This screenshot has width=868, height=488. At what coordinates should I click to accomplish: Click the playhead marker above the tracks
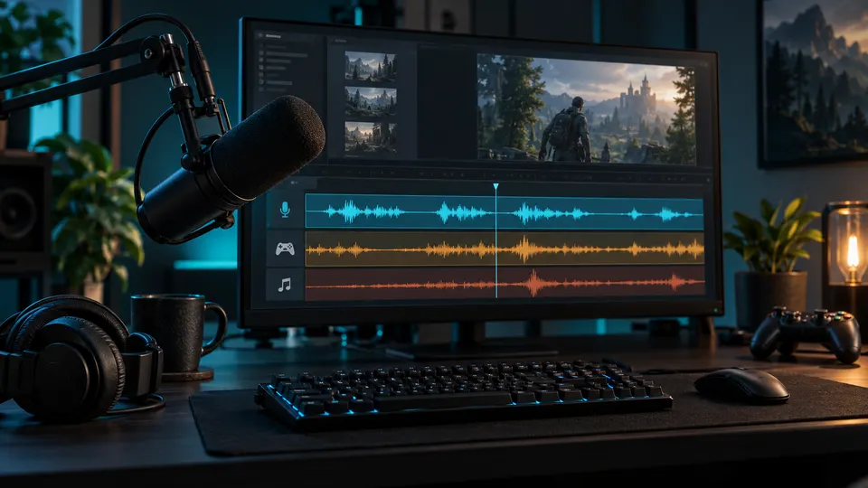496,187
